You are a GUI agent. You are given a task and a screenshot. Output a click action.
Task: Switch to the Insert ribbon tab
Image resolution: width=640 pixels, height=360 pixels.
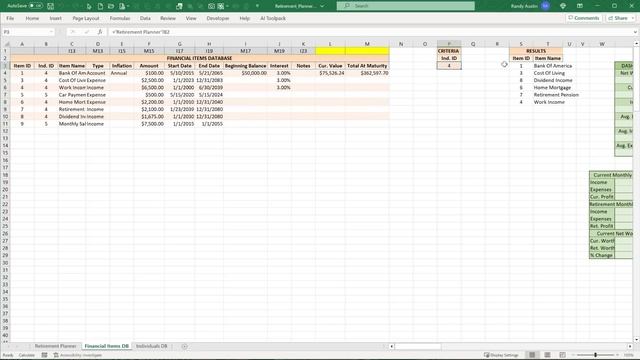click(56, 18)
